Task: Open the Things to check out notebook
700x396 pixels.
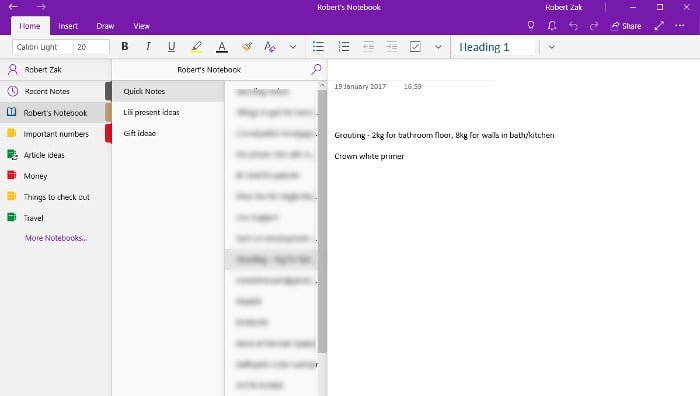Action: tap(55, 197)
